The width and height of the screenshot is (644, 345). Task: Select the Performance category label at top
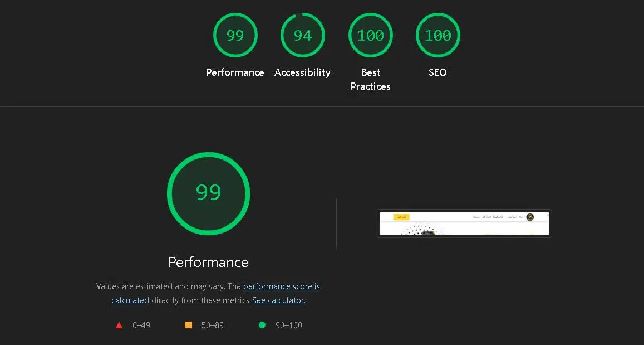coord(235,72)
